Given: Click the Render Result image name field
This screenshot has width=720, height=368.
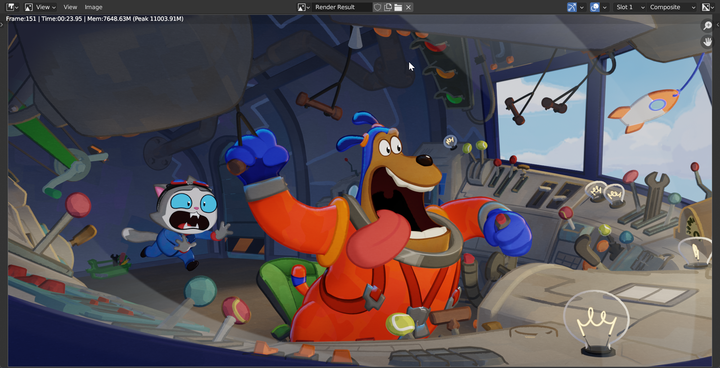Looking at the screenshot, I should [342, 7].
